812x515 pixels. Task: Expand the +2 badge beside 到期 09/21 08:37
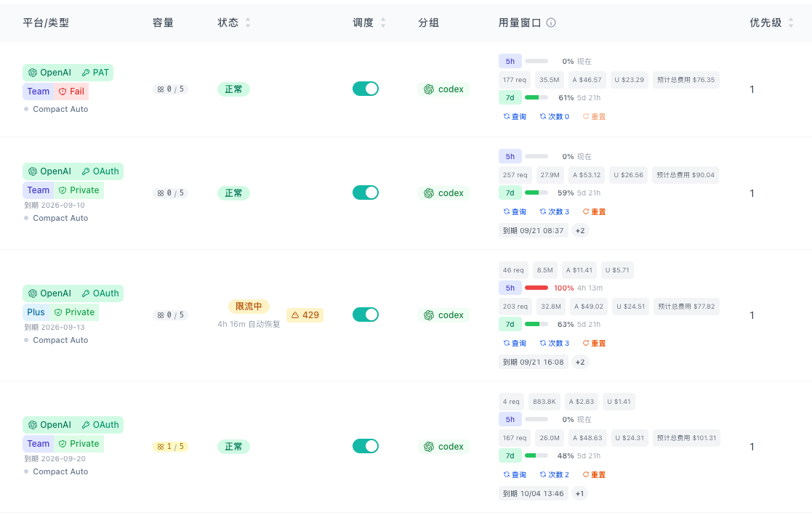(580, 230)
